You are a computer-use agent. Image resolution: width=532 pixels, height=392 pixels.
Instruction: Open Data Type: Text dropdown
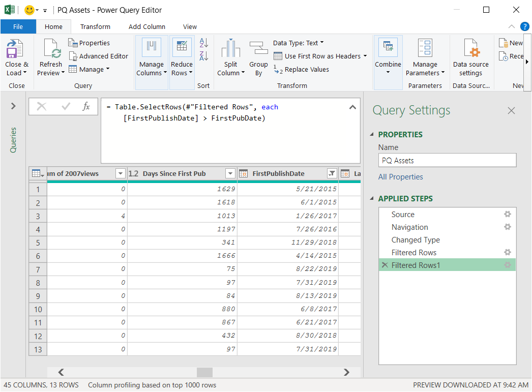click(298, 43)
